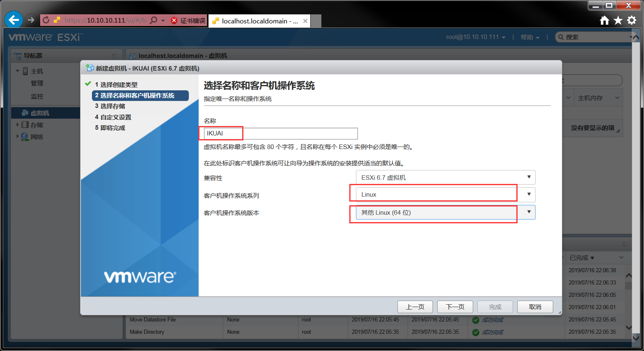Select wizard step 4 自定义设置

[x=113, y=117]
